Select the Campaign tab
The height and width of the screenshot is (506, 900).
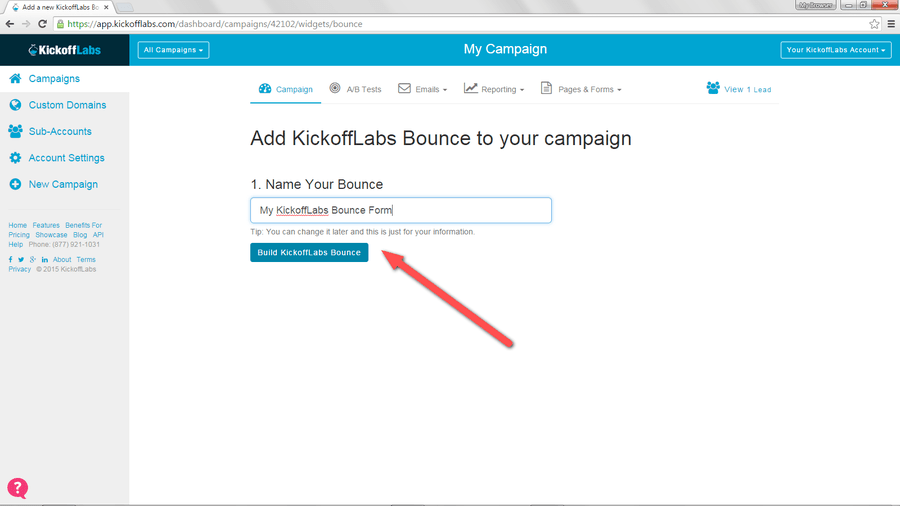pyautogui.click(x=285, y=89)
